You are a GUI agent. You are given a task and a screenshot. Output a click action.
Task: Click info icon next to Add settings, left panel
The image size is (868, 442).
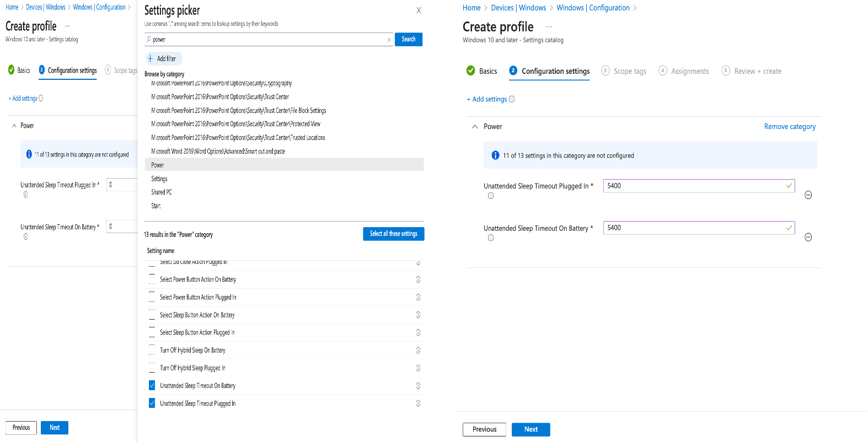[x=41, y=98]
